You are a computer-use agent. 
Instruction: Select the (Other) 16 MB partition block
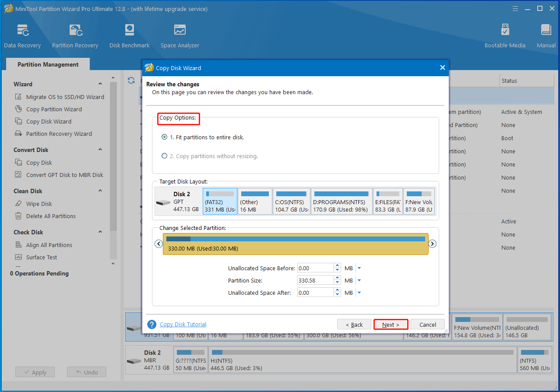[255, 201]
